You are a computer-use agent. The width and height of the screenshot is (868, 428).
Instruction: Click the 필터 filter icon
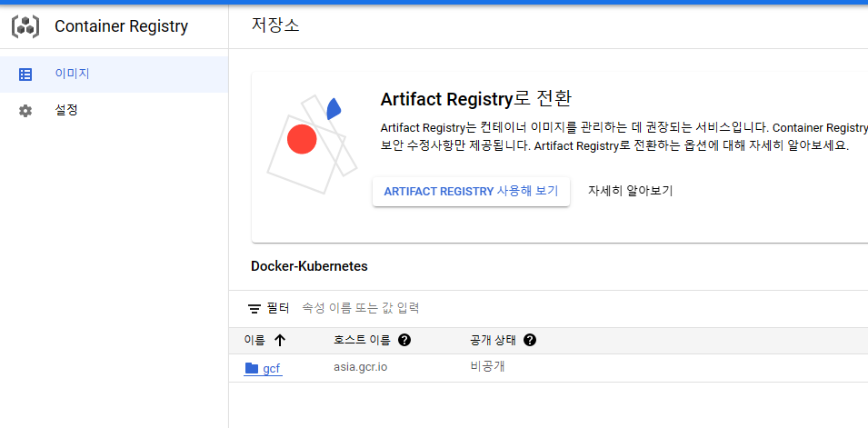point(254,309)
